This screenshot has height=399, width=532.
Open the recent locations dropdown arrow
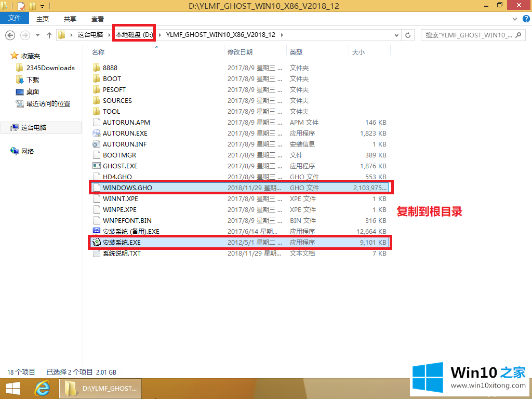[37, 35]
